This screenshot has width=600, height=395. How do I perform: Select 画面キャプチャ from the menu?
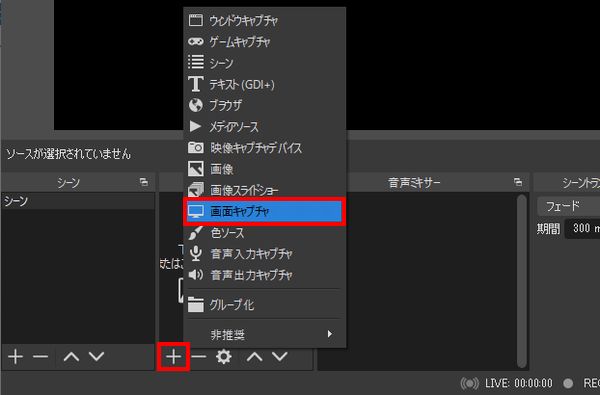click(x=264, y=211)
